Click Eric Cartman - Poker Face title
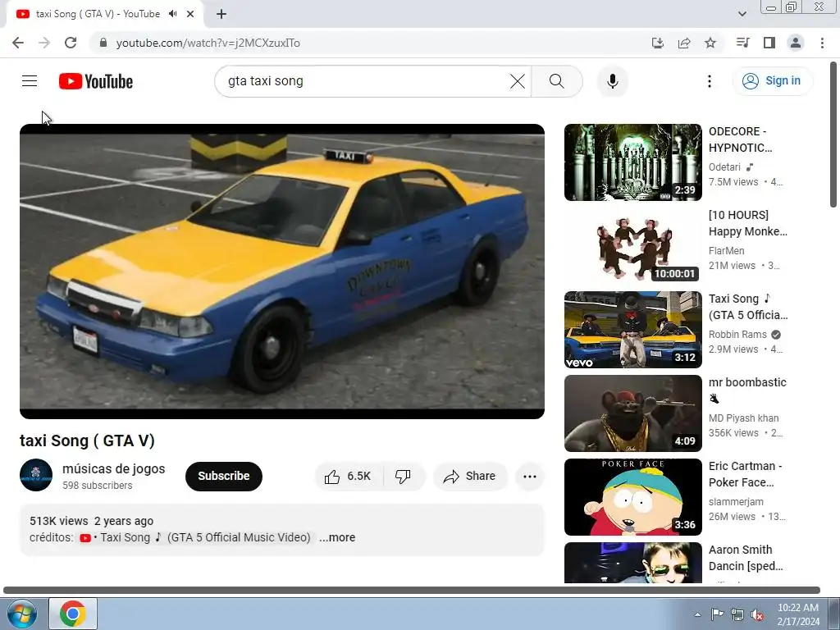This screenshot has height=630, width=840. pos(745,474)
